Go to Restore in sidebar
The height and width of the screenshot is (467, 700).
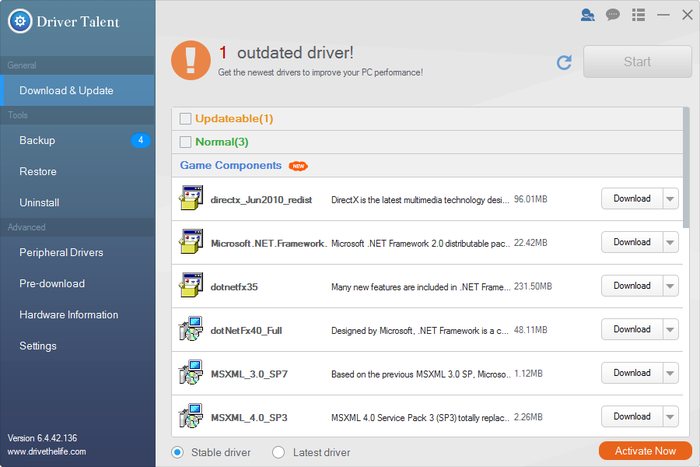click(x=78, y=171)
